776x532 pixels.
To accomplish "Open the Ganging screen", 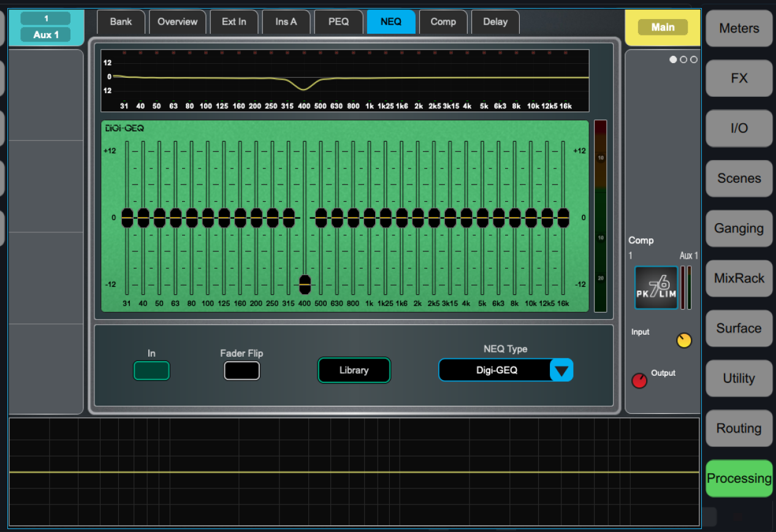I will [739, 228].
